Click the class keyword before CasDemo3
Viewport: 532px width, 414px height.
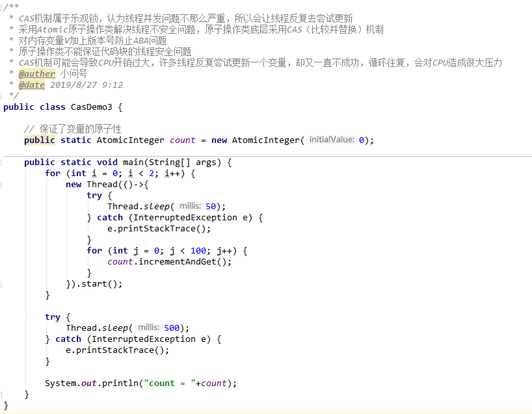coord(52,107)
